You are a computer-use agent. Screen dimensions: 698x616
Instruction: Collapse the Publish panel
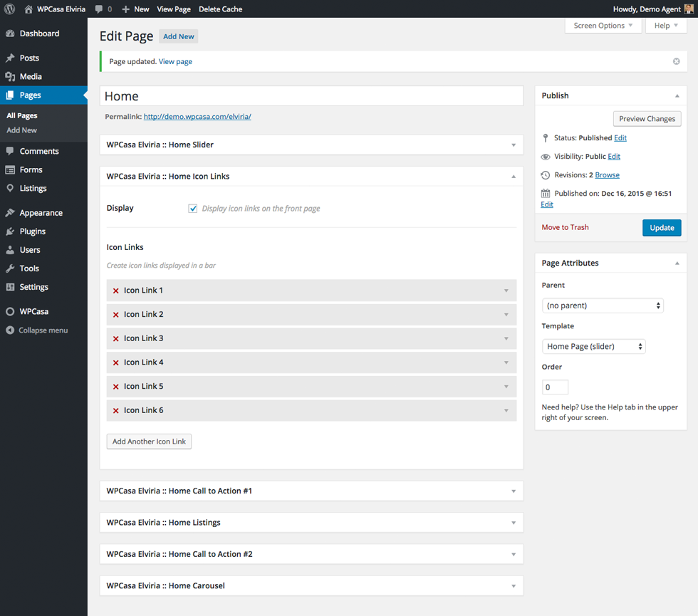(x=677, y=95)
